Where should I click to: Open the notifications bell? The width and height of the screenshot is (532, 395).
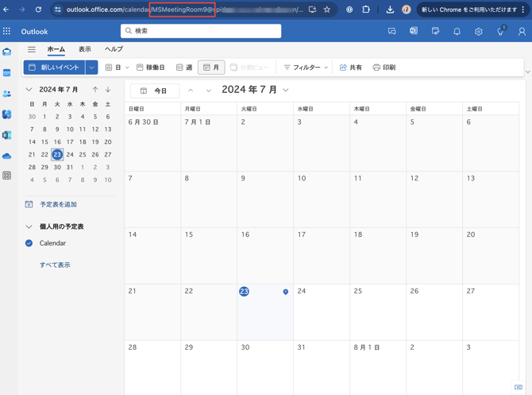click(457, 32)
